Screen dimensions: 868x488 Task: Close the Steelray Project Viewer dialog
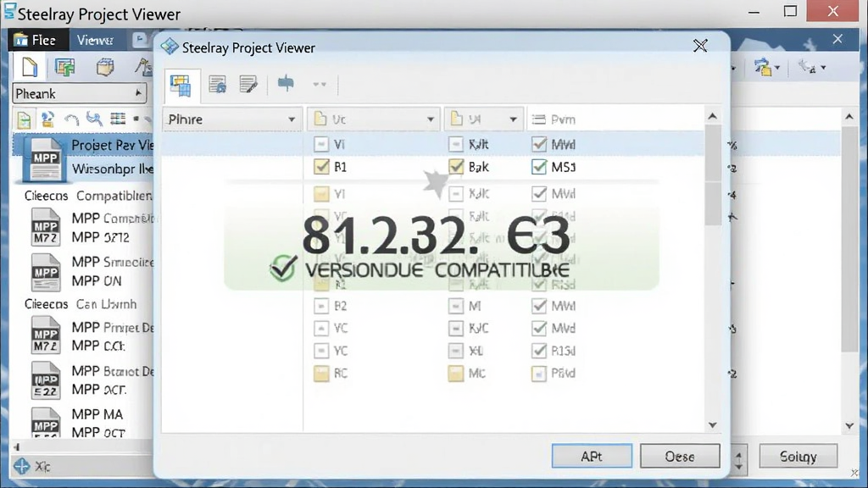(x=700, y=46)
